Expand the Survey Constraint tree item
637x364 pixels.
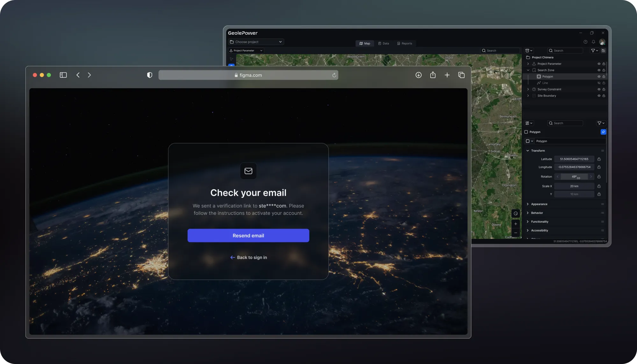(x=528, y=89)
